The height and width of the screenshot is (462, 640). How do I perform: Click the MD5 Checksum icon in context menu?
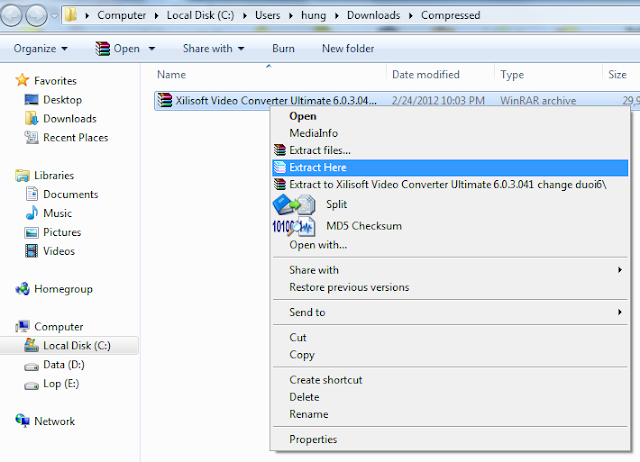tap(294, 227)
